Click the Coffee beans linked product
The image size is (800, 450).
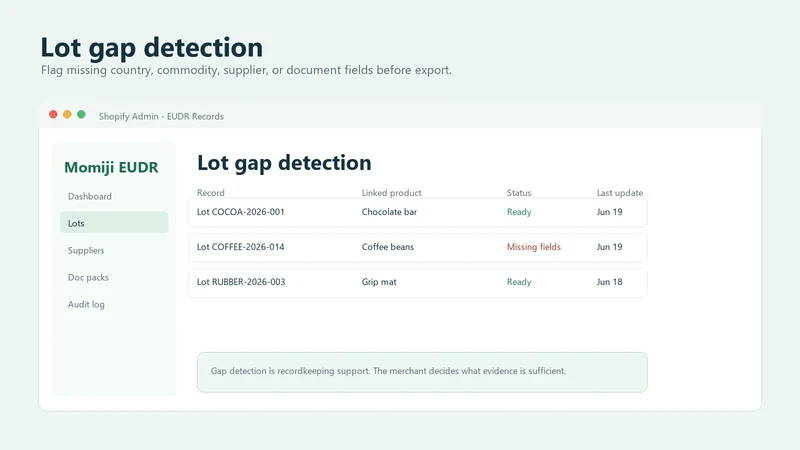[x=388, y=247]
